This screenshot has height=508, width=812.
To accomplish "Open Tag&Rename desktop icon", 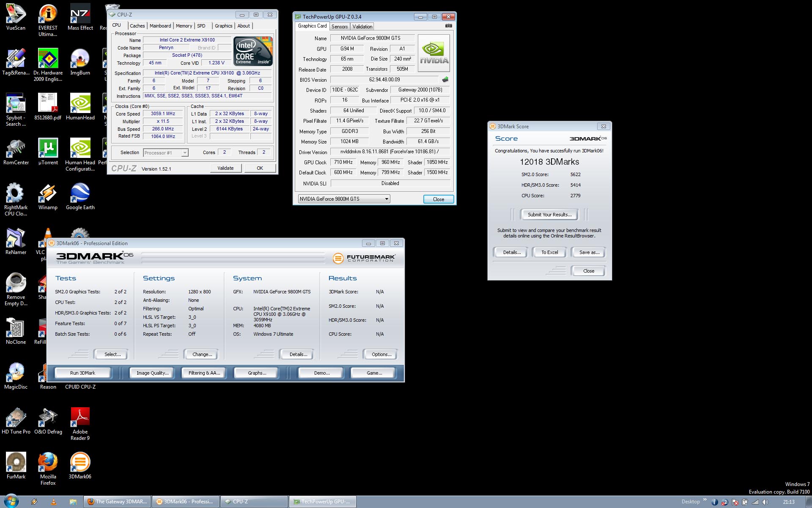I will pyautogui.click(x=16, y=62).
